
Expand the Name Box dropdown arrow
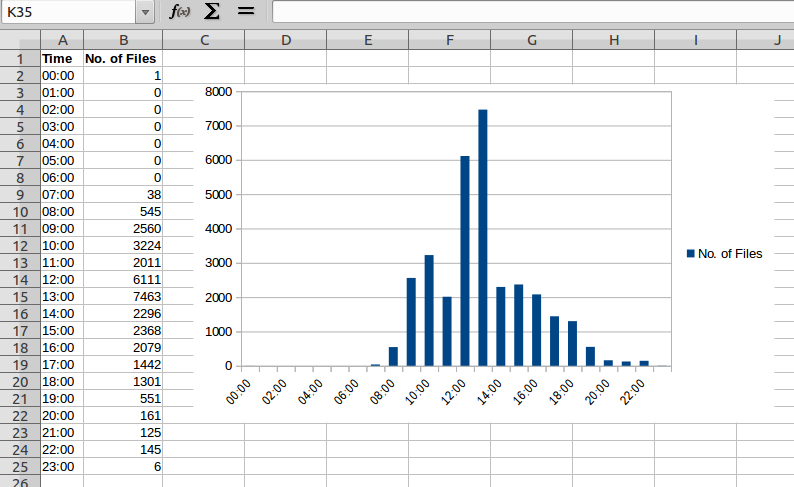pyautogui.click(x=146, y=12)
